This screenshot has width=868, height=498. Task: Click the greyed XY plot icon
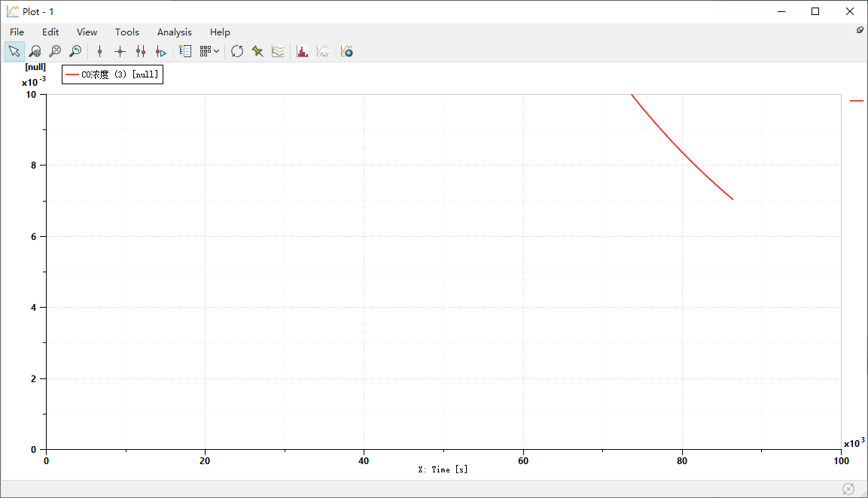(323, 51)
